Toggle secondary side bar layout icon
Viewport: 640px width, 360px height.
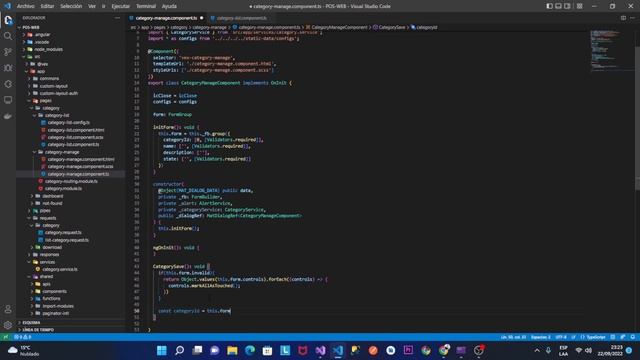coord(567,6)
